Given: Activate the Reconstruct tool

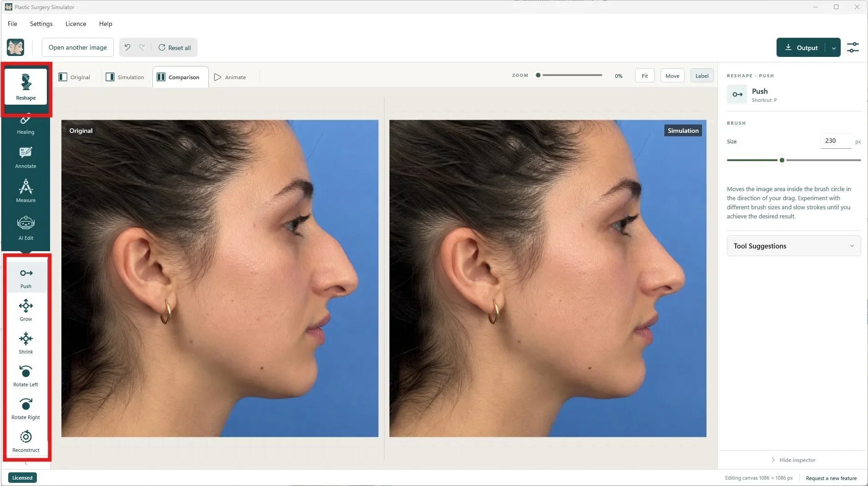Looking at the screenshot, I should tap(26, 441).
